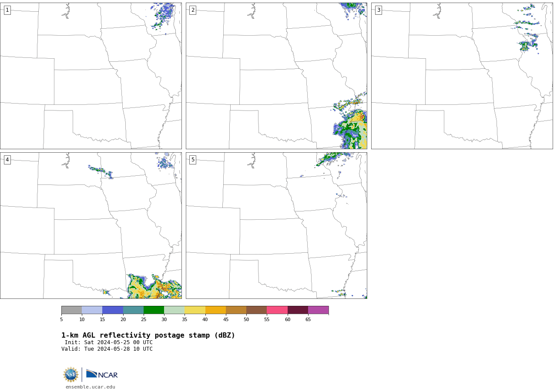This screenshot has height=392, width=557.
Task: Click the NSF logo icon
Action: tap(71, 375)
